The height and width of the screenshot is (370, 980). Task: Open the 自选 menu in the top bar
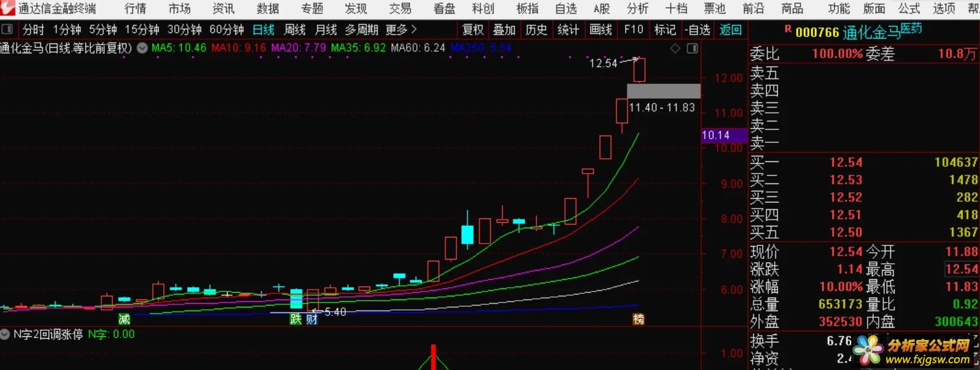click(566, 9)
